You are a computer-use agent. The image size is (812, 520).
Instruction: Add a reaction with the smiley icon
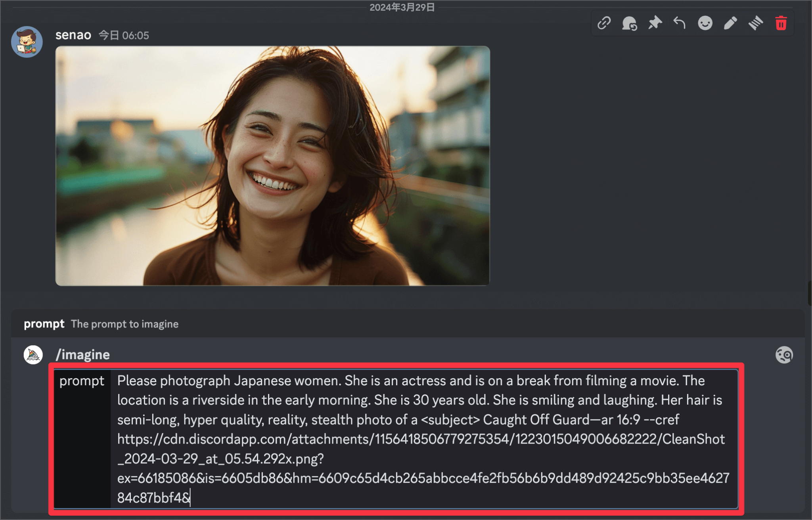(x=705, y=23)
